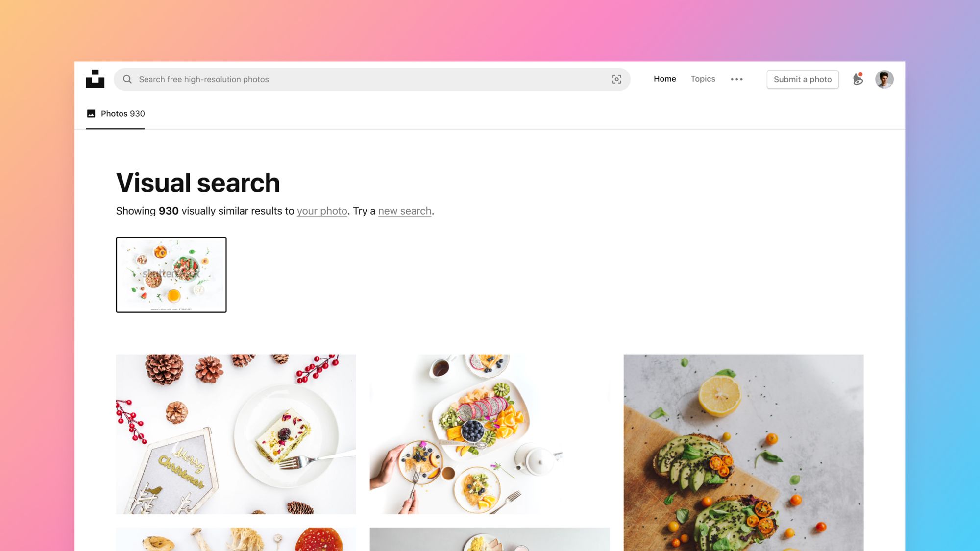Open the avocado toast photo

pos(743,453)
